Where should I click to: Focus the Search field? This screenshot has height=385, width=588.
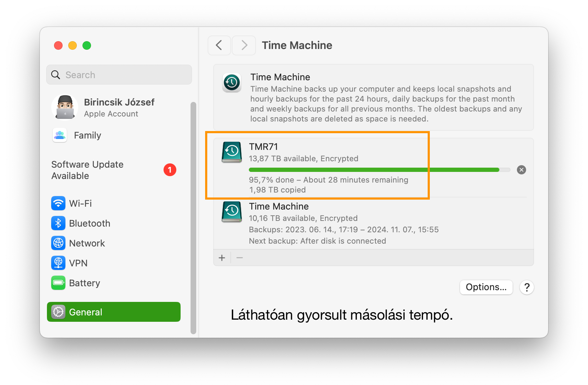119,75
